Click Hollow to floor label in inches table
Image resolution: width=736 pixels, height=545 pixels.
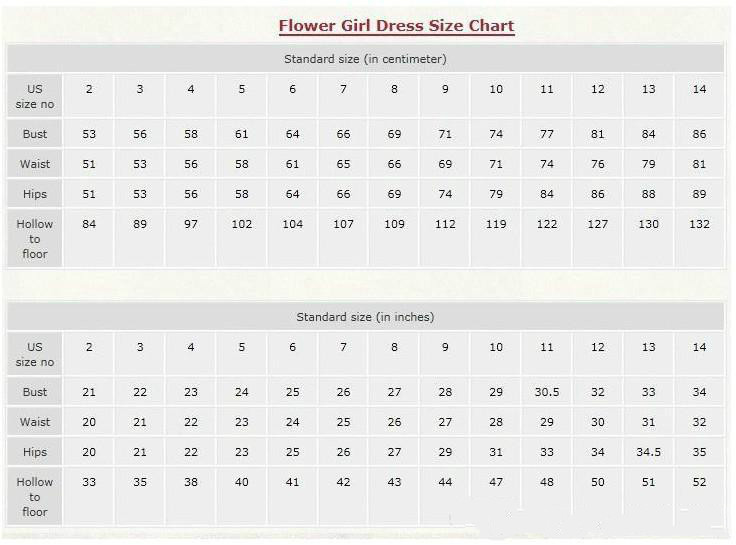coord(35,497)
